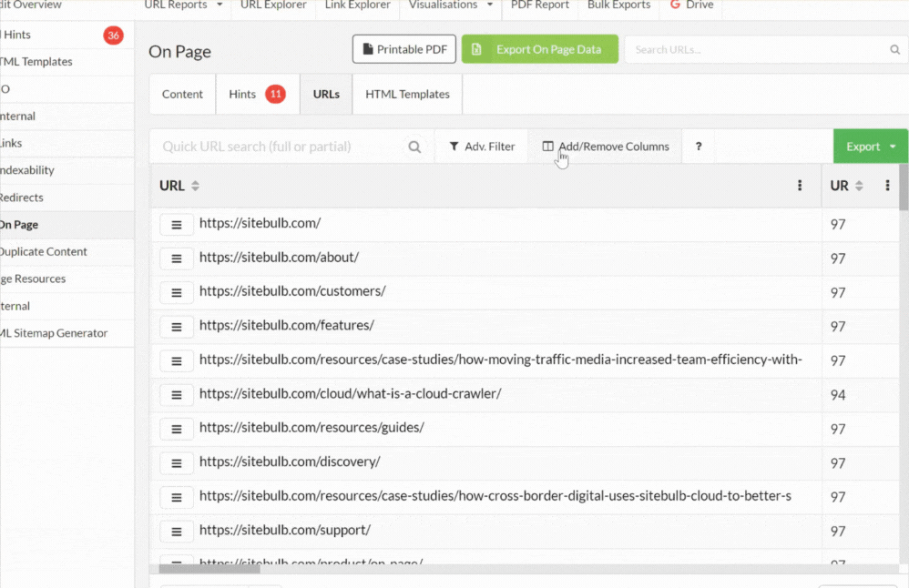Click the what-is-a-cloud-crawler URL text
The width and height of the screenshot is (909, 588).
[x=350, y=394]
